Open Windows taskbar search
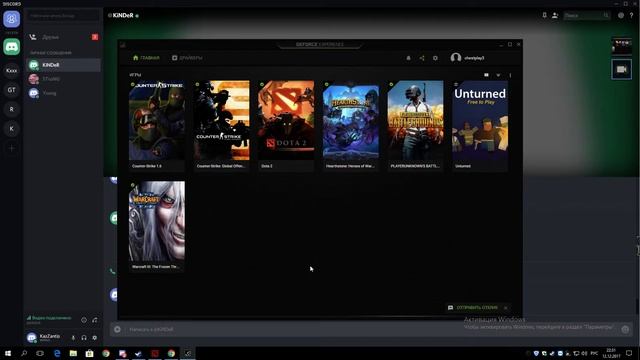Screen dimensions: 640x360 (x=24, y=353)
